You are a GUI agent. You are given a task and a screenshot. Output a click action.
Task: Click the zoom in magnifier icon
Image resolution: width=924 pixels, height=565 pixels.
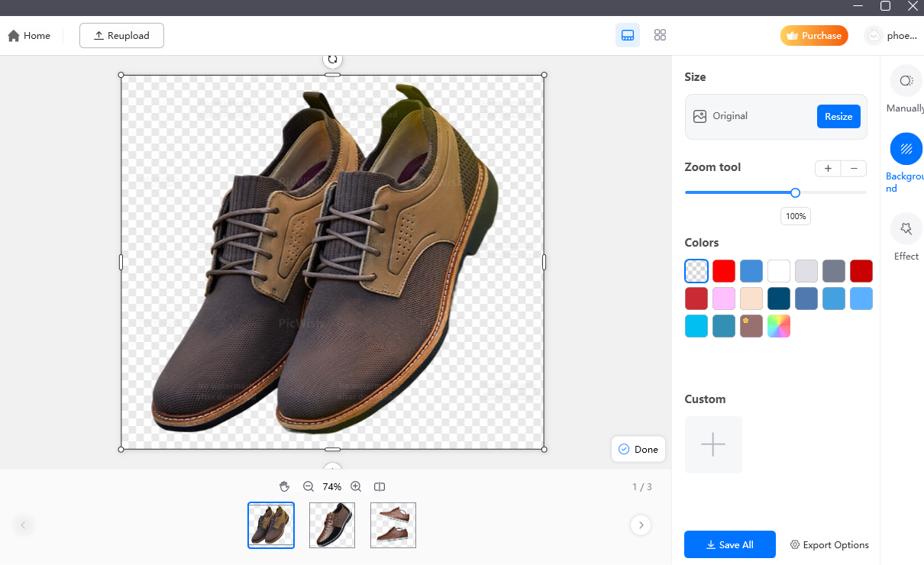click(356, 486)
